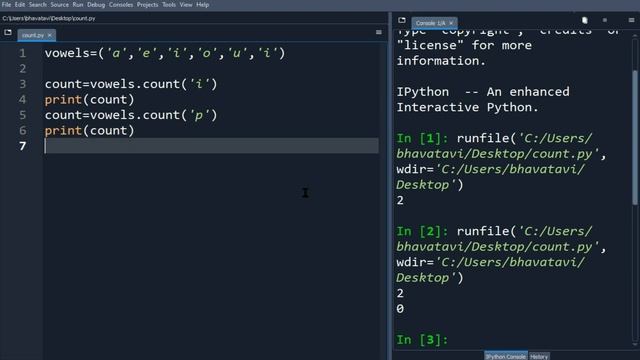
Task: Switch to the IPython Console tab
Action: (506, 356)
